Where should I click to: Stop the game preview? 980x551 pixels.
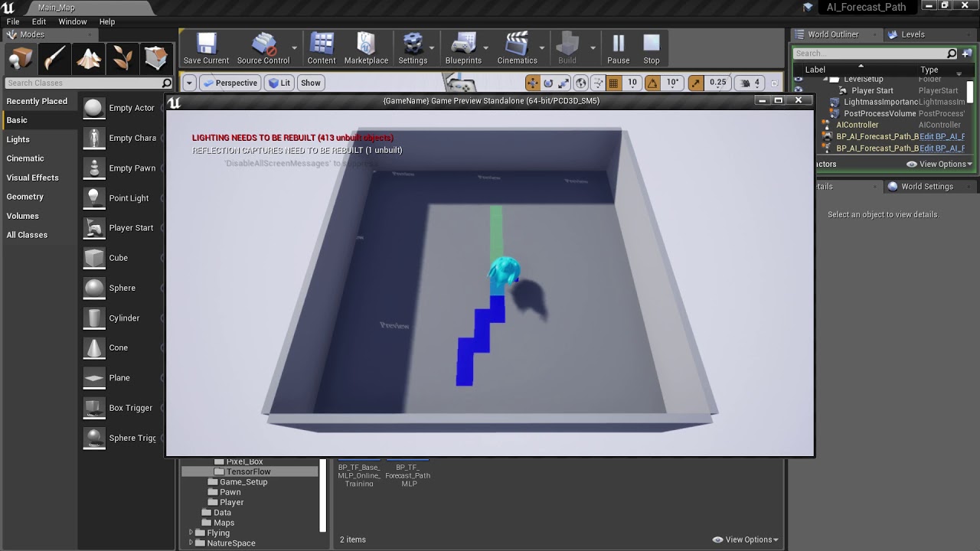coord(652,49)
